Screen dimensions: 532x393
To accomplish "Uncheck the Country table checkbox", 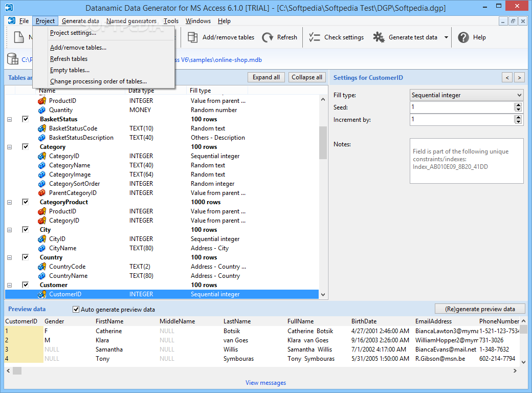I will pyautogui.click(x=26, y=257).
